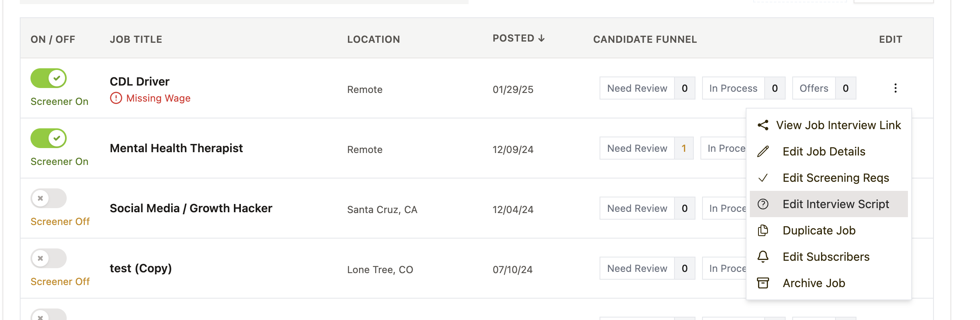This screenshot has height=320, width=980.
Task: Turn off the CDL Driver screener toggle
Action: click(49, 78)
